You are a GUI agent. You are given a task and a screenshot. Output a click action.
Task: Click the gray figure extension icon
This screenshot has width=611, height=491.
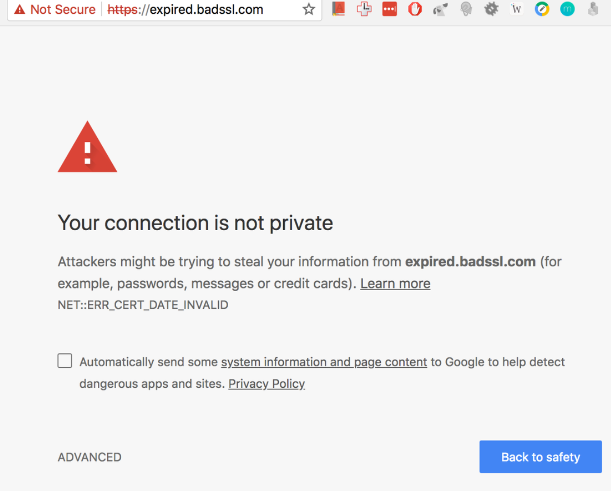pyautogui.click(x=593, y=9)
